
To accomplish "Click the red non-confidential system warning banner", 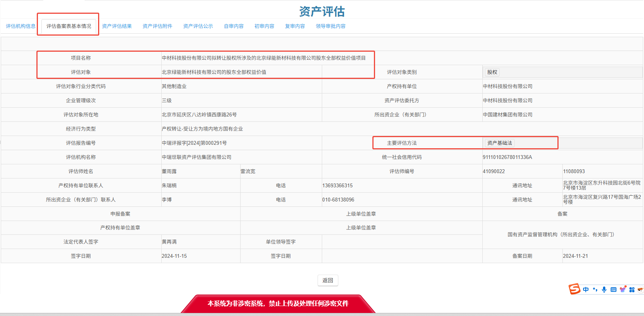I will 278,304.
